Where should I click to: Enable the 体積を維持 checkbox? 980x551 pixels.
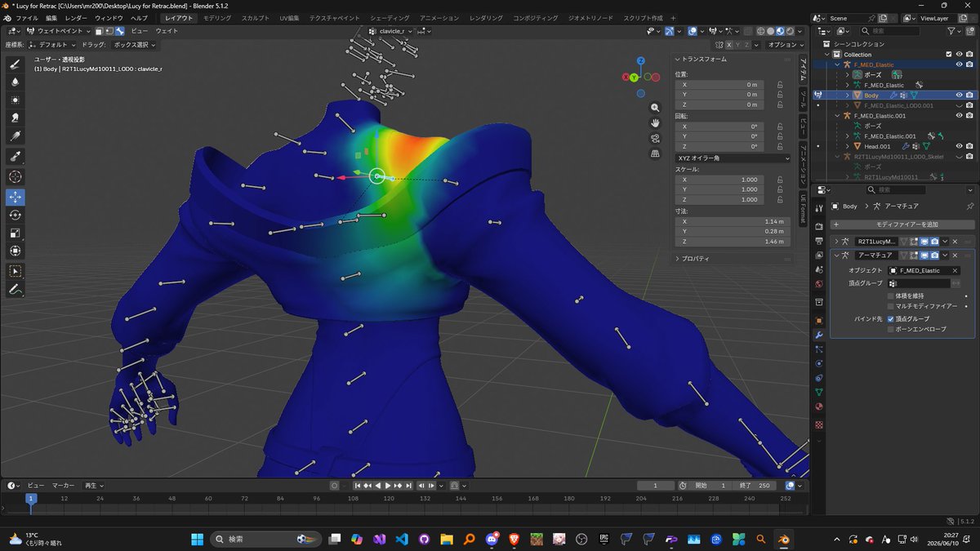point(890,295)
